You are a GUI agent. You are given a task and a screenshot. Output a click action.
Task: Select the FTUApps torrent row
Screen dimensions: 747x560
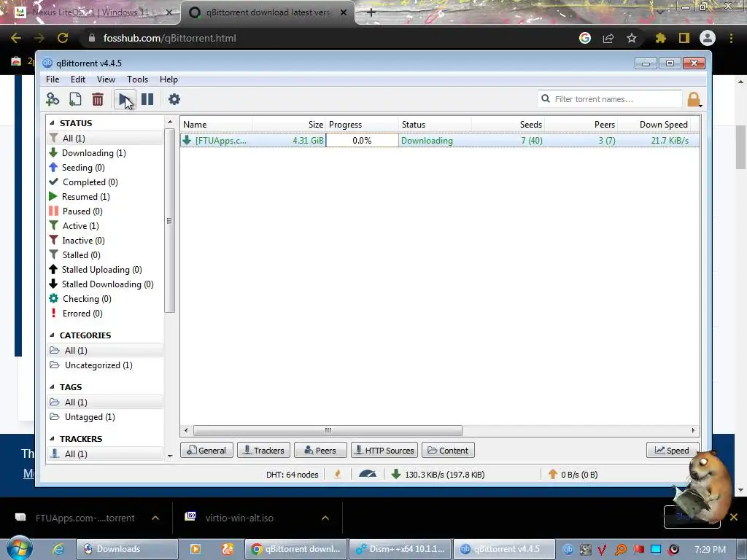coord(439,141)
